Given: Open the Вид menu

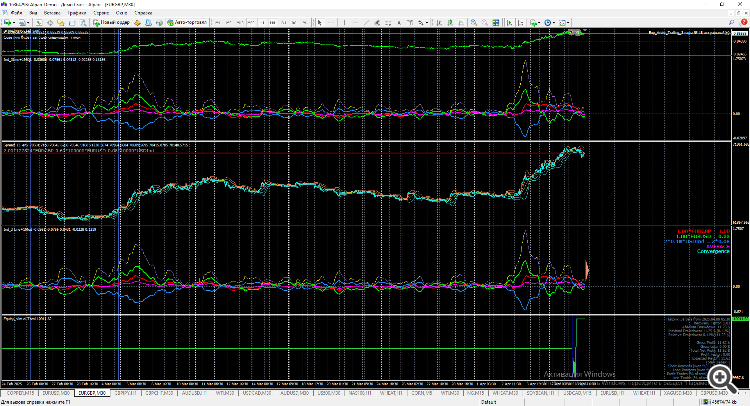Looking at the screenshot, I should [33, 13].
